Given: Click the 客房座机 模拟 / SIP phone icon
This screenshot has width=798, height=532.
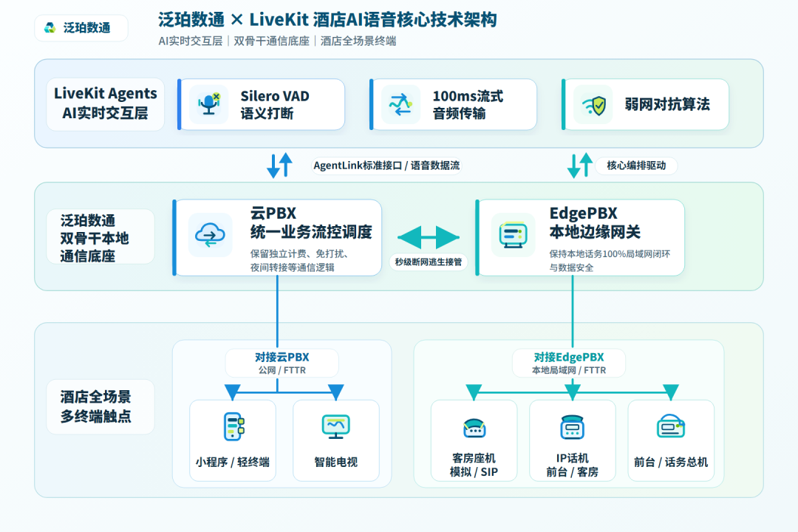Looking at the screenshot, I should [x=474, y=428].
